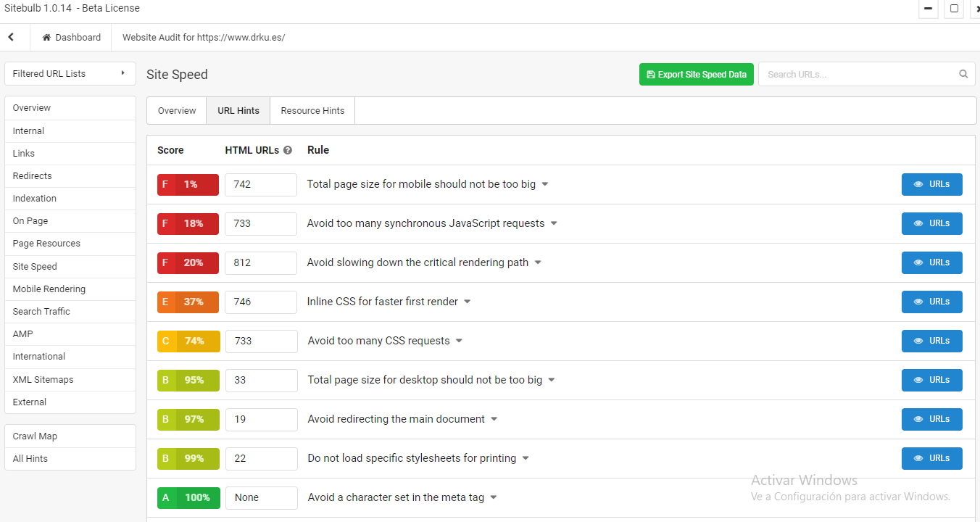Click the F 1% score badge

(188, 184)
